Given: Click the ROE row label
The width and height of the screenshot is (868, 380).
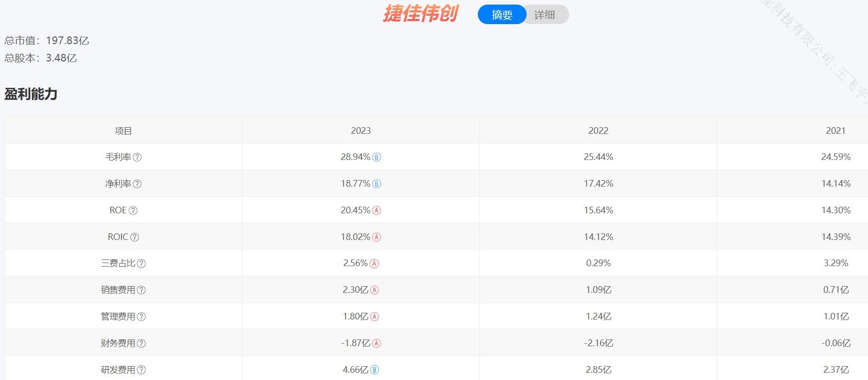Looking at the screenshot, I should (x=118, y=210).
